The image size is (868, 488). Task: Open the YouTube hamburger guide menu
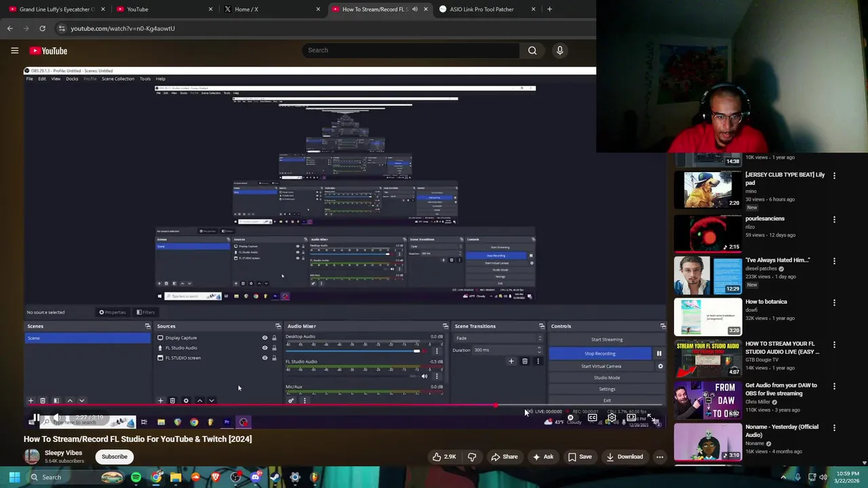(x=14, y=50)
